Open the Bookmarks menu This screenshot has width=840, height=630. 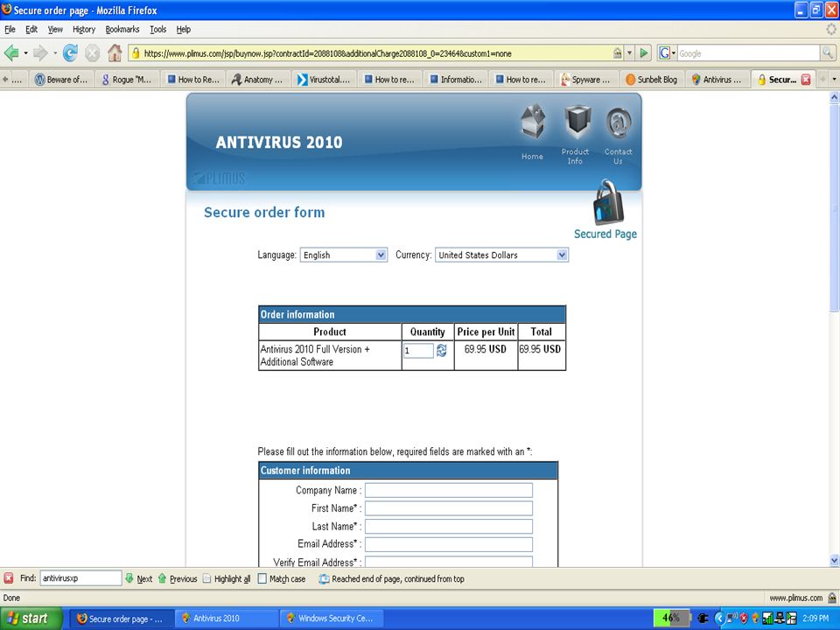[122, 30]
